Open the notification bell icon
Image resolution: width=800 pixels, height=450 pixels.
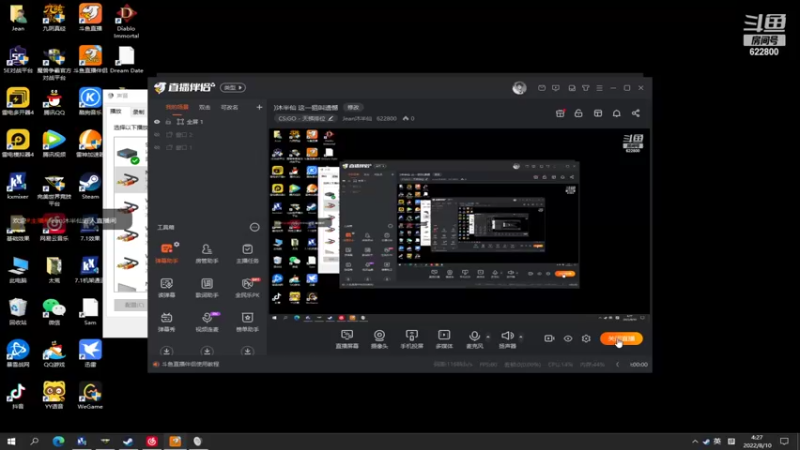tap(616, 113)
